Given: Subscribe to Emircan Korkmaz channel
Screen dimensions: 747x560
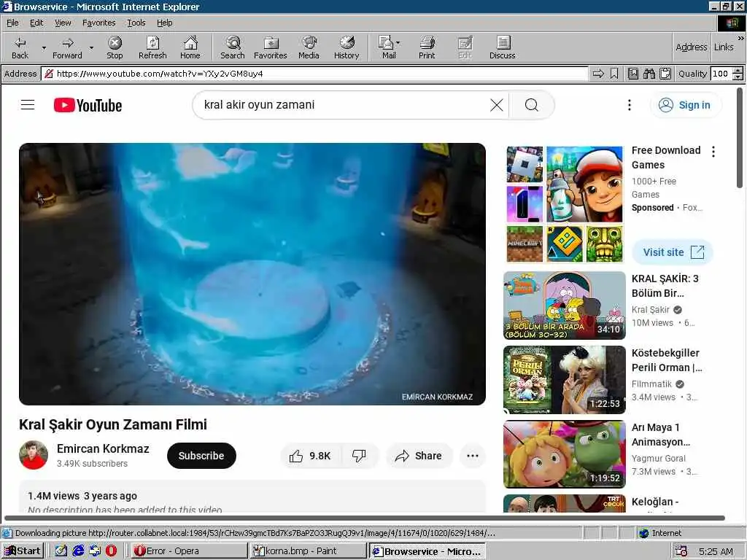Looking at the screenshot, I should click(x=201, y=456).
